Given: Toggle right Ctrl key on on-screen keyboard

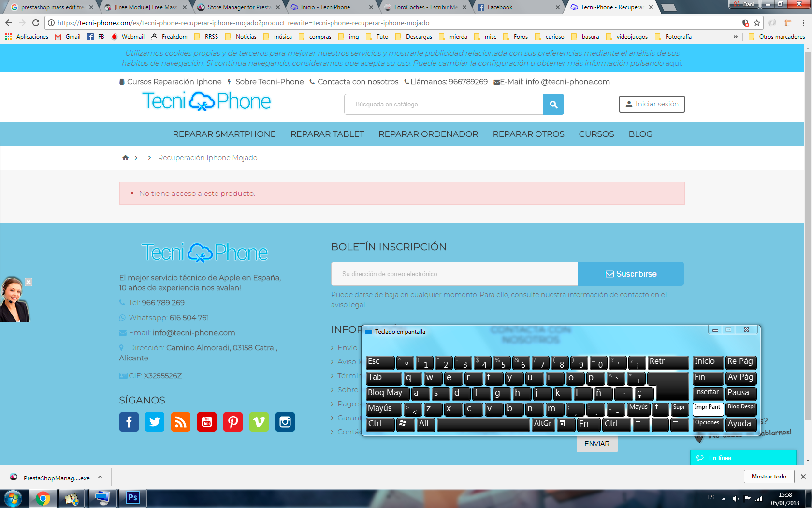Looking at the screenshot, I should [x=616, y=424].
